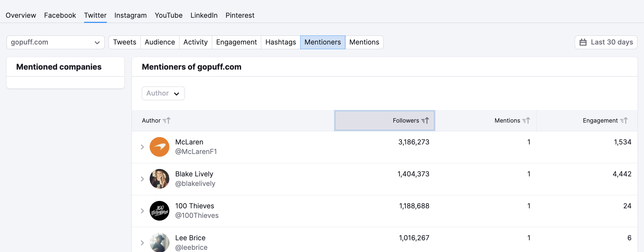Click the 100 Thieves logo avatar
644x252 pixels.
160,211
